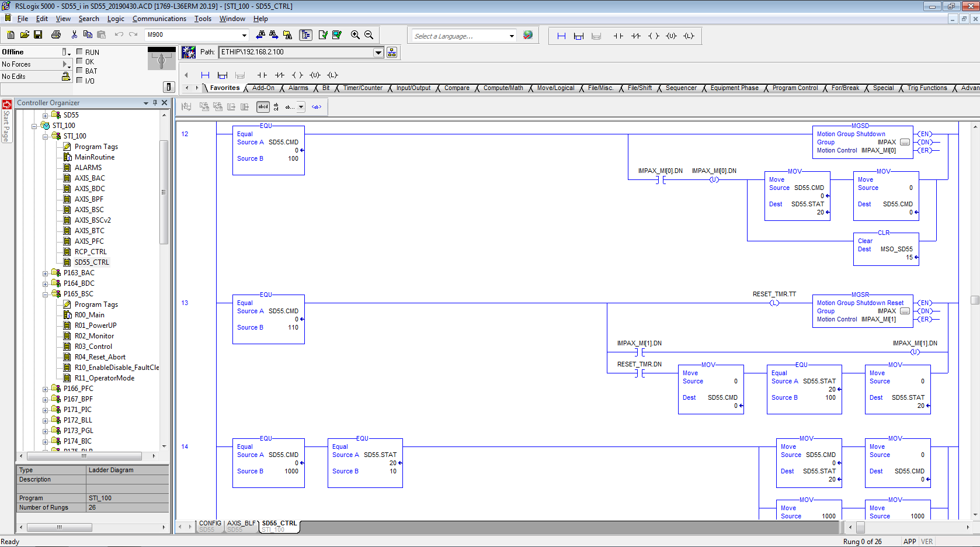Image resolution: width=980 pixels, height=547 pixels.
Task: Open the M900 search combo box dropdown
Action: 244,35
